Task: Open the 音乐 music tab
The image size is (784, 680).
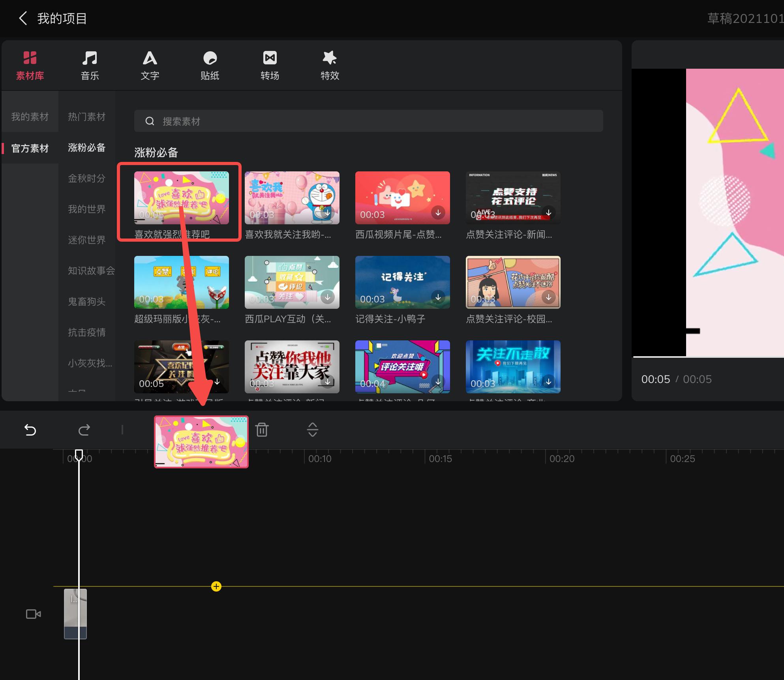Action: click(x=90, y=65)
